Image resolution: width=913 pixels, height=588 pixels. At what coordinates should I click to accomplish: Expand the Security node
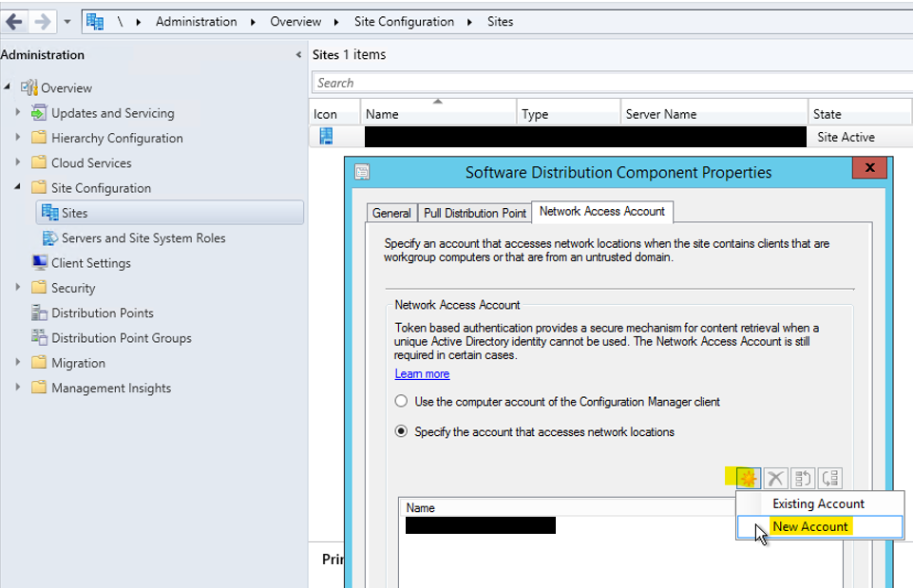(17, 287)
